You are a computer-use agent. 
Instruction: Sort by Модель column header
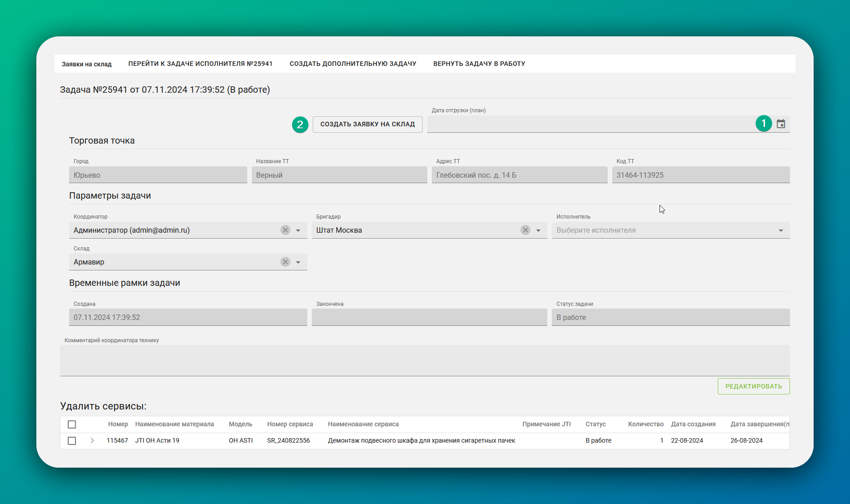(x=240, y=424)
